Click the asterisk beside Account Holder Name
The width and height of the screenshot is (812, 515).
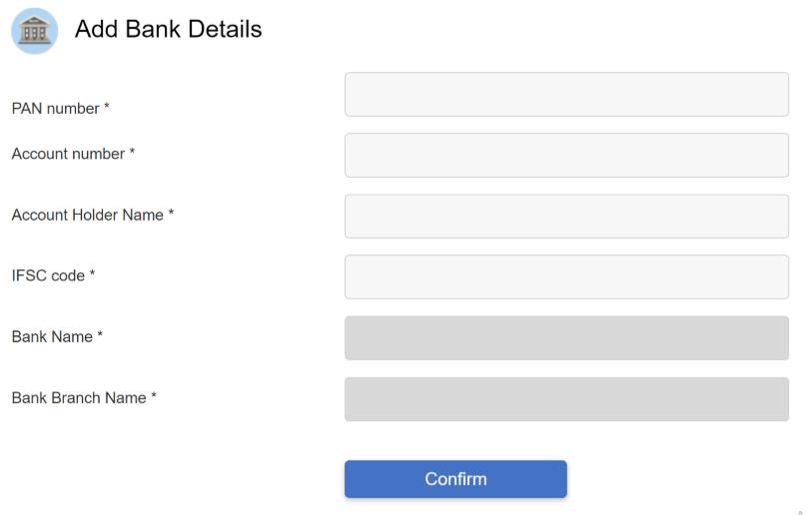click(x=171, y=215)
